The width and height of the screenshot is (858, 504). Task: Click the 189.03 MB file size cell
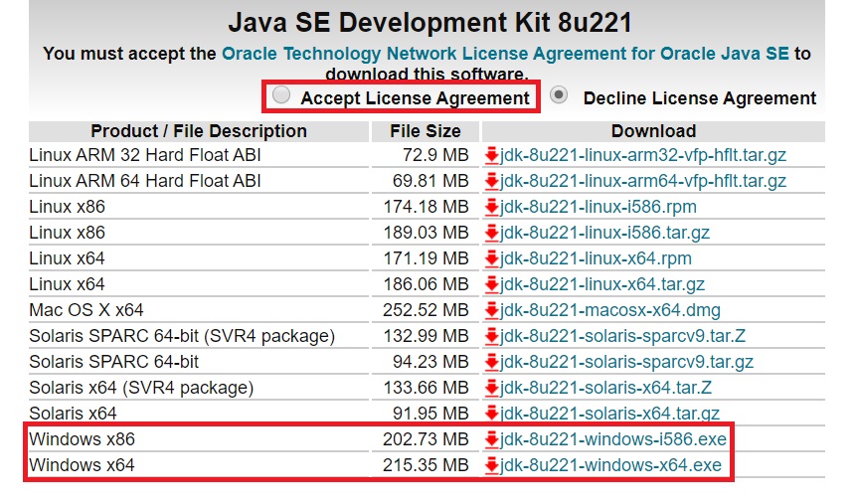click(426, 233)
